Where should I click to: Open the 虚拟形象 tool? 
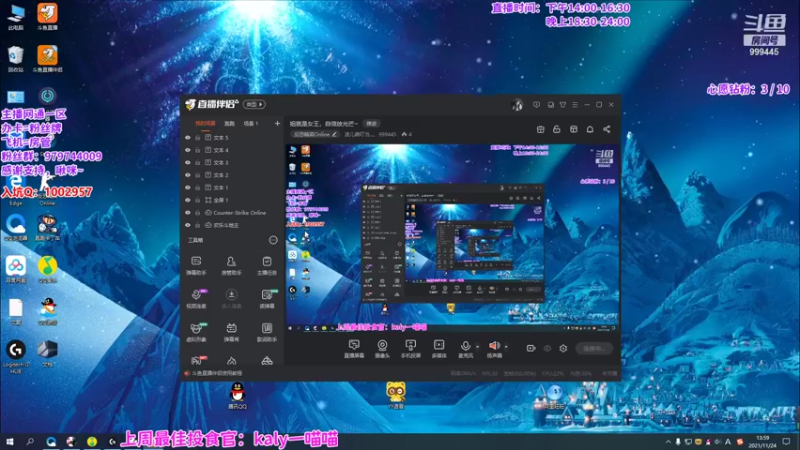(196, 332)
